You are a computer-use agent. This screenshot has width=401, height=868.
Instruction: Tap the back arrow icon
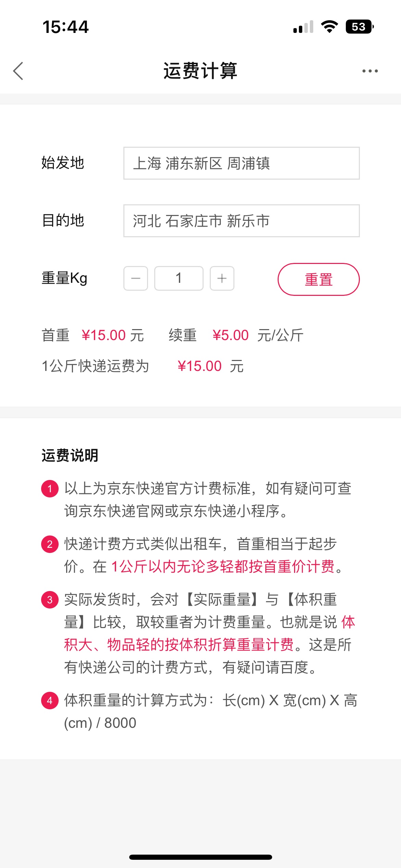[18, 71]
